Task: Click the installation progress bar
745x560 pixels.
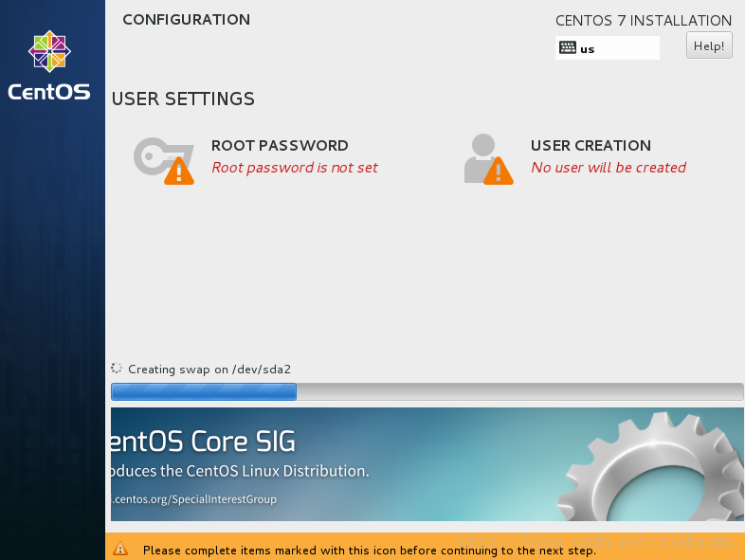Action: click(x=427, y=392)
